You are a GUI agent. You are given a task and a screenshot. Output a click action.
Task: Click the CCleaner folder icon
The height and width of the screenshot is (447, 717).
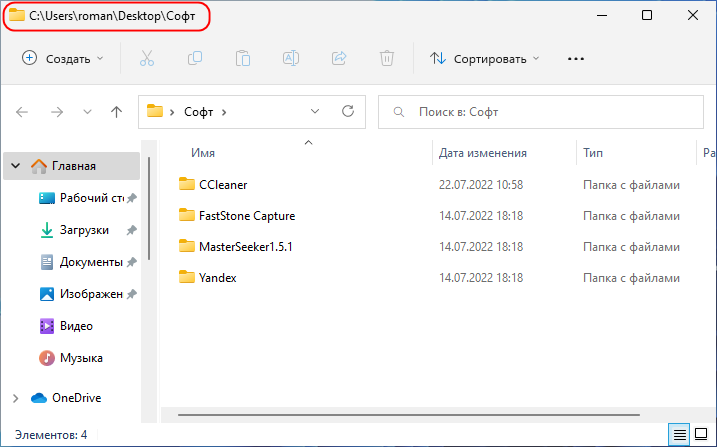click(187, 184)
